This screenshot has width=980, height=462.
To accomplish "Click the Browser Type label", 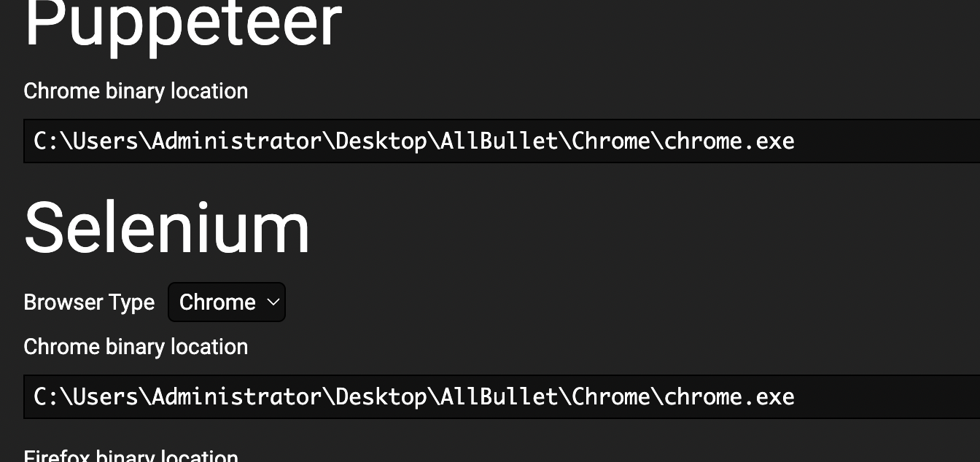I will click(x=89, y=302).
